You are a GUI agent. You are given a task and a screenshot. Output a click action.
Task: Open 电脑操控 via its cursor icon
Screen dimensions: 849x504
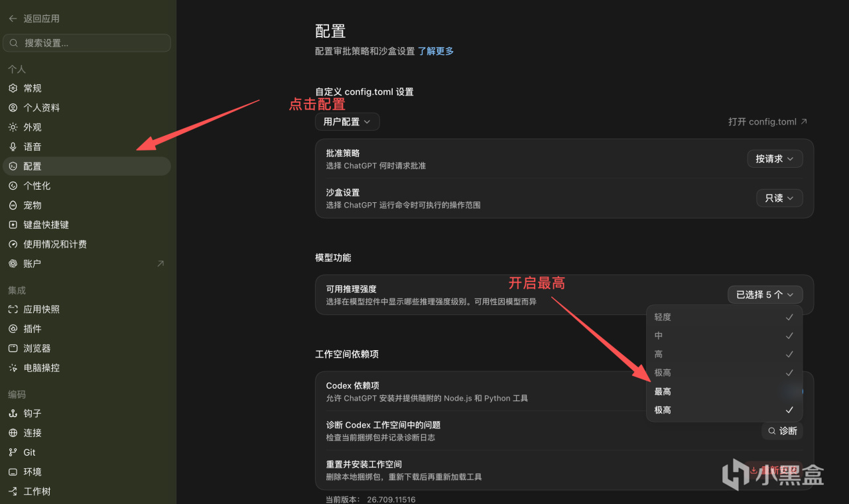click(x=13, y=367)
